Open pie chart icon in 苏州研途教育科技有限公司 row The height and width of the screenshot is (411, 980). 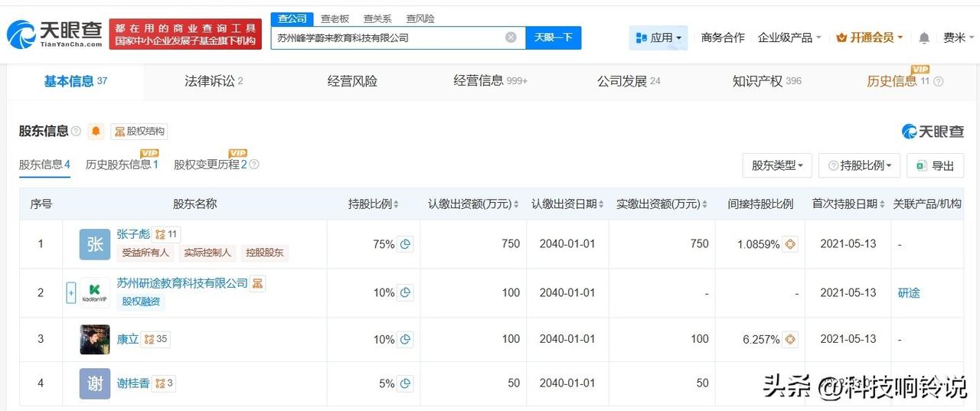pyautogui.click(x=405, y=292)
